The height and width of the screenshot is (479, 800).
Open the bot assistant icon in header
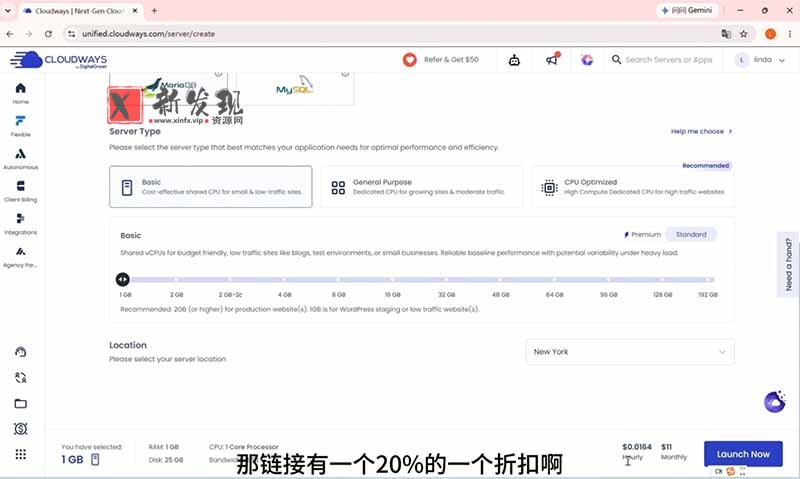pos(514,60)
